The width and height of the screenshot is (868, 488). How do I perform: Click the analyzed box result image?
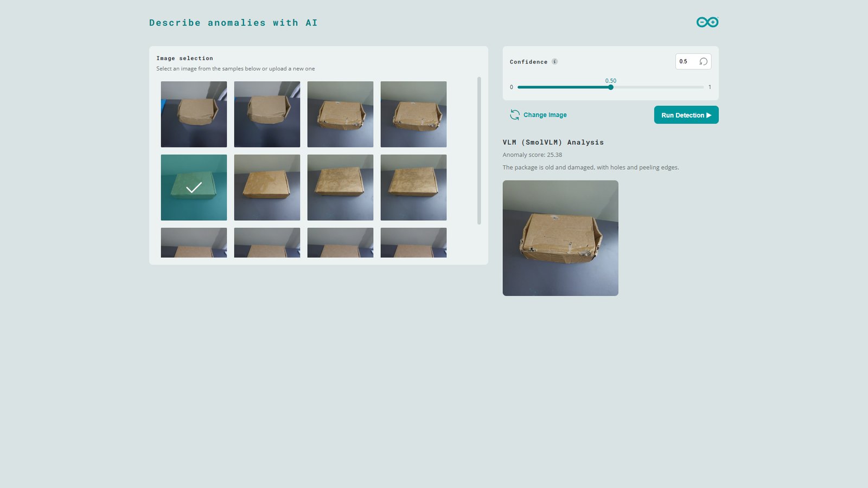click(x=560, y=238)
